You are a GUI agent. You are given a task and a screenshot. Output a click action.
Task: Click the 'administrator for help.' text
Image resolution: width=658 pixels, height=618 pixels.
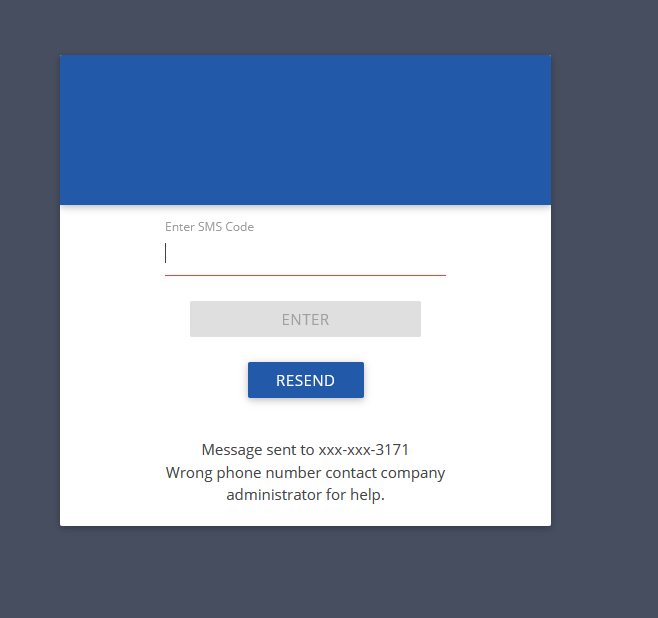305,495
